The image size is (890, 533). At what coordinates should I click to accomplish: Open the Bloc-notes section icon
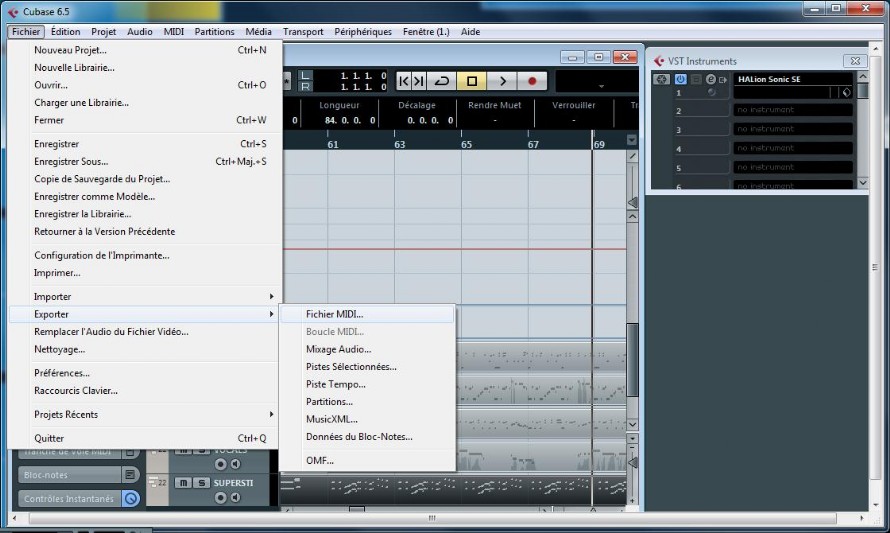pos(129,475)
